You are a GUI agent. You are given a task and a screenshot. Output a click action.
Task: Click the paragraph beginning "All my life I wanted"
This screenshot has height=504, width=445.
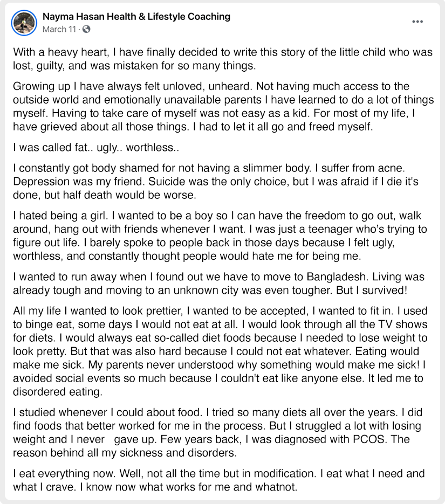point(220,351)
